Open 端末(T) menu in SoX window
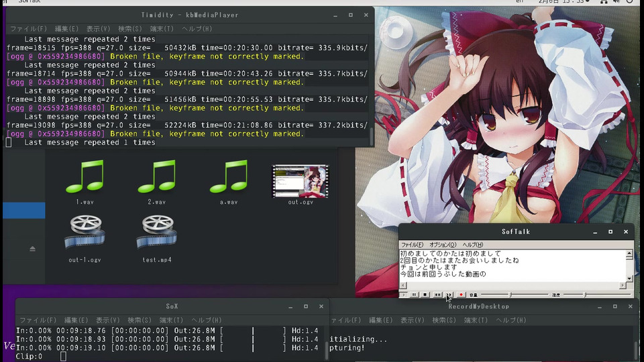 [x=171, y=320]
